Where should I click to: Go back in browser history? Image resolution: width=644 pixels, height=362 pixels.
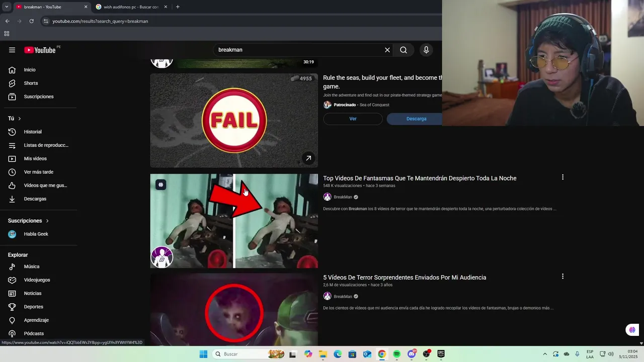tap(7, 21)
